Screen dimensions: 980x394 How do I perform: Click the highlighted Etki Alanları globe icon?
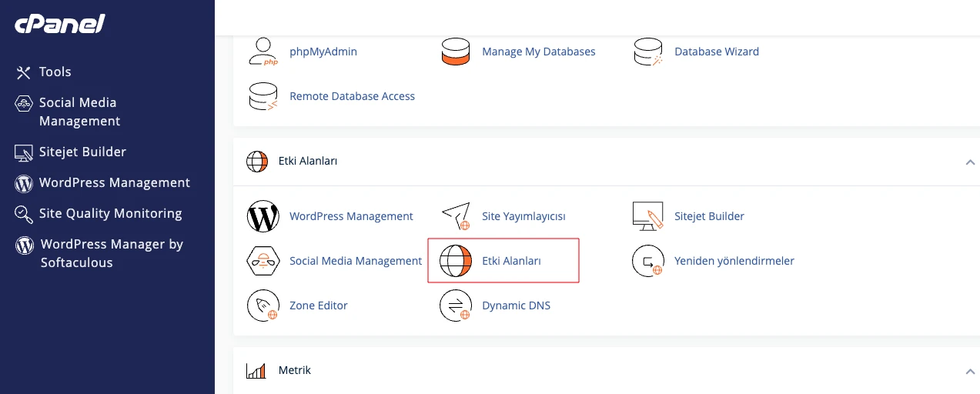(x=456, y=261)
